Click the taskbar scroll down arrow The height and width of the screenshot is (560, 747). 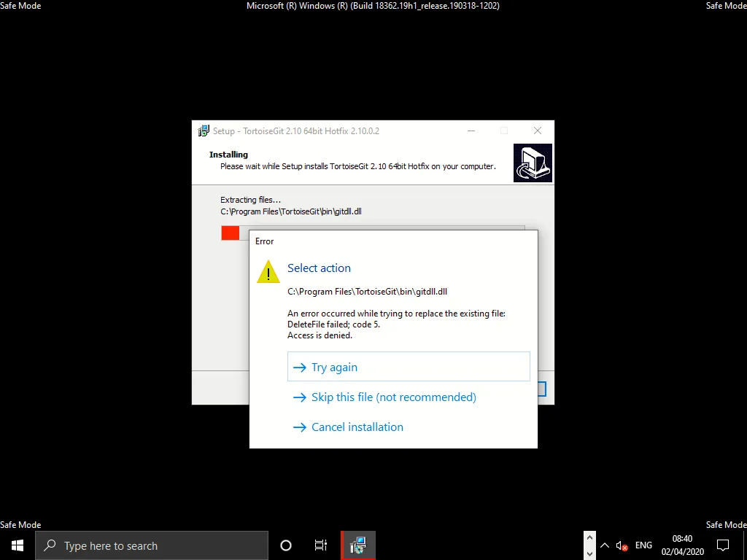tap(589, 553)
